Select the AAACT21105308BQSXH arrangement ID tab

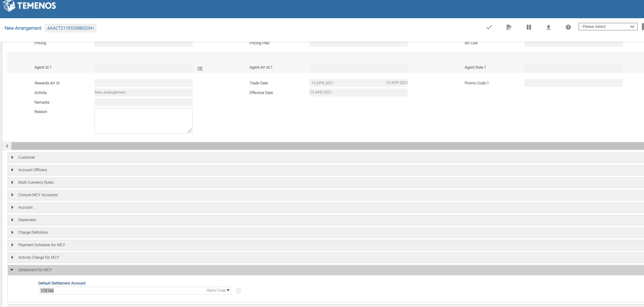coord(70,28)
